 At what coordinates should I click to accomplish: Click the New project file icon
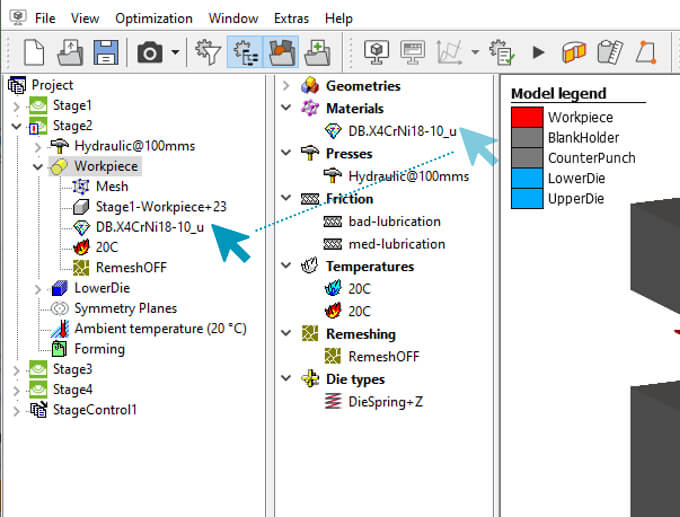33,51
